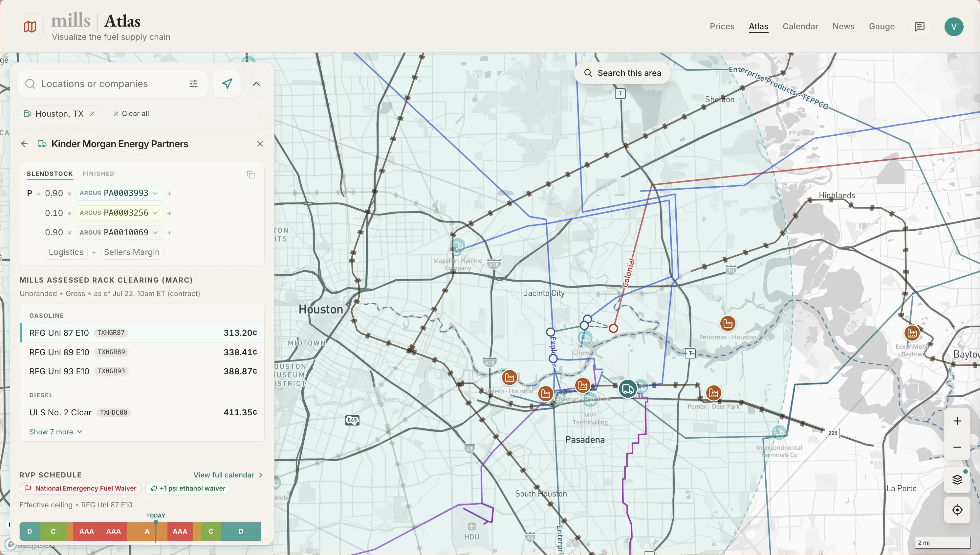This screenshot has height=555, width=980.
Task: Open the ARGUS PA0010069 dropdown
Action: 119,233
